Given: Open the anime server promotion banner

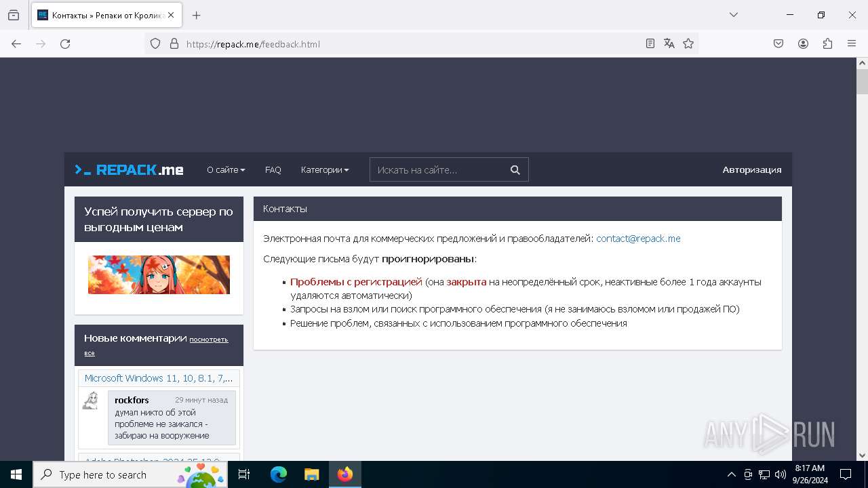Looking at the screenshot, I should point(159,274).
